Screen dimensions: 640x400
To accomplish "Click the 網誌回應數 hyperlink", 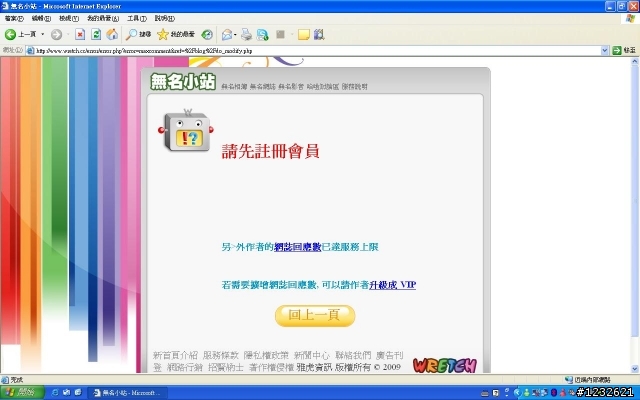I will point(298,247).
